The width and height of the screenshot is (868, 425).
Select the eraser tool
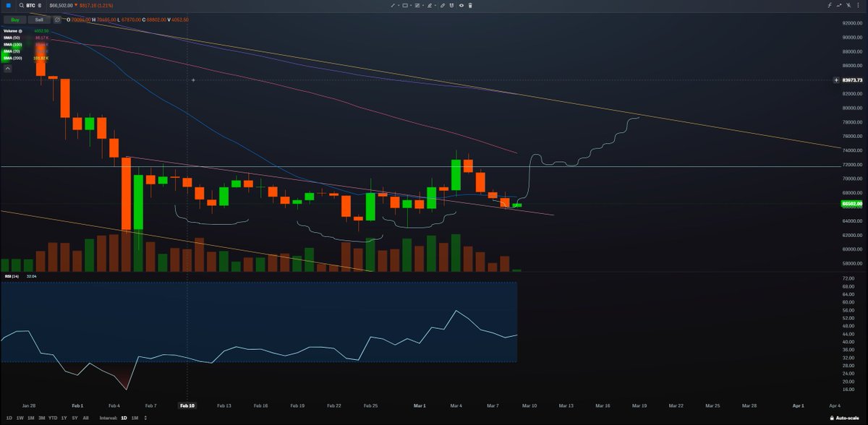(x=443, y=6)
